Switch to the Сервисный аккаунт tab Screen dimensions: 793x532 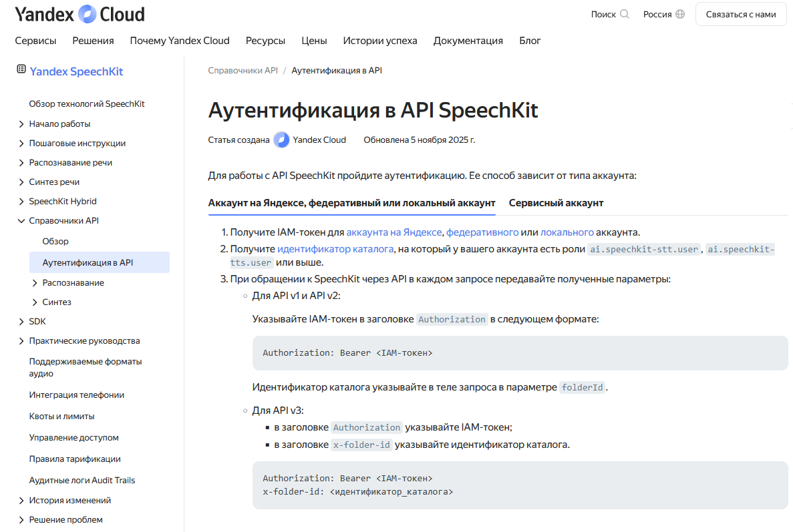coord(556,203)
